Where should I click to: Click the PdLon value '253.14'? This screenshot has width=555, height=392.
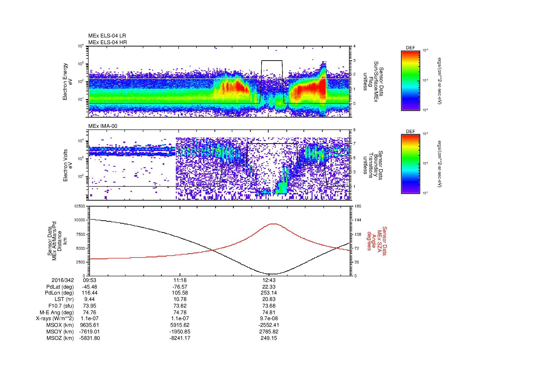[x=269, y=293]
